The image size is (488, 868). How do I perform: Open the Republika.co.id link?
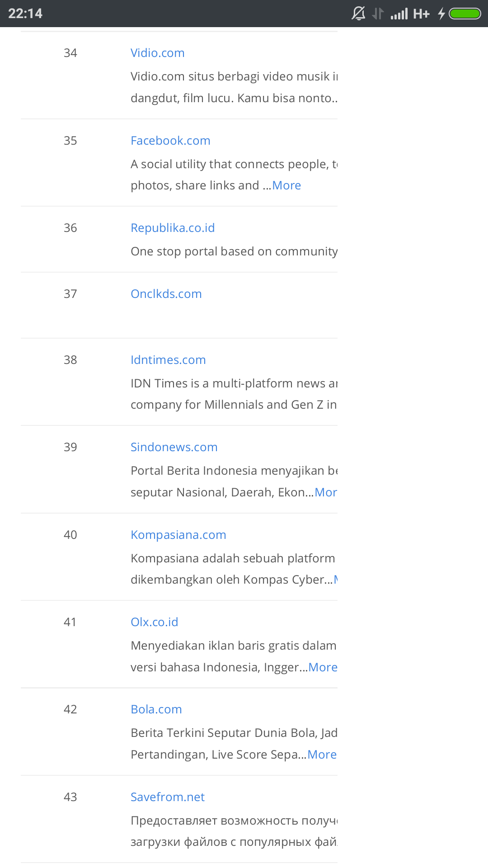coord(173,228)
